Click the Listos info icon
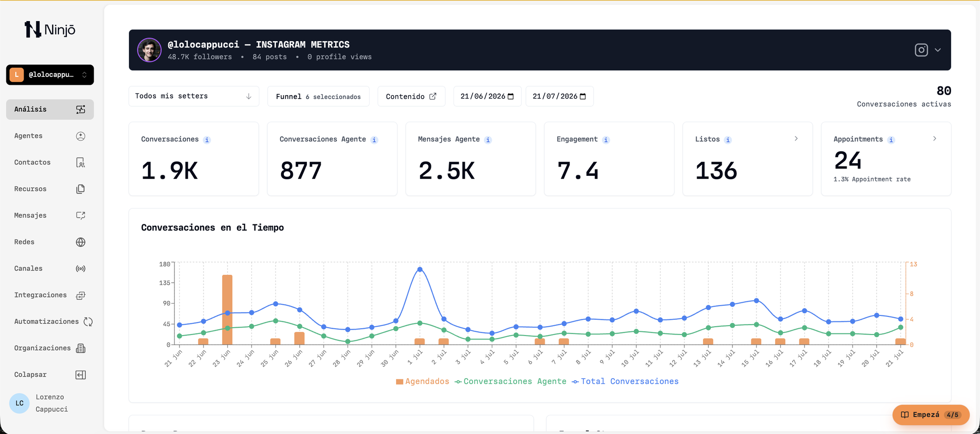 click(x=728, y=140)
